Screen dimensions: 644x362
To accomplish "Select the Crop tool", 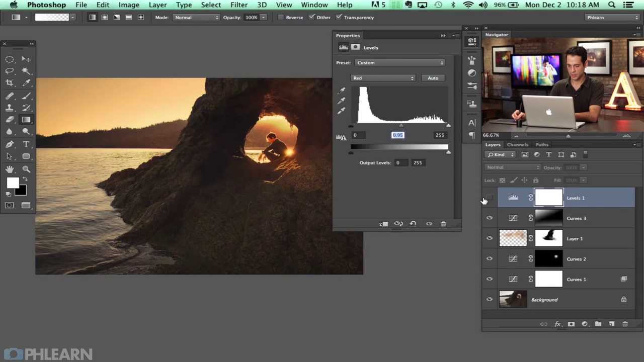I will [10, 83].
